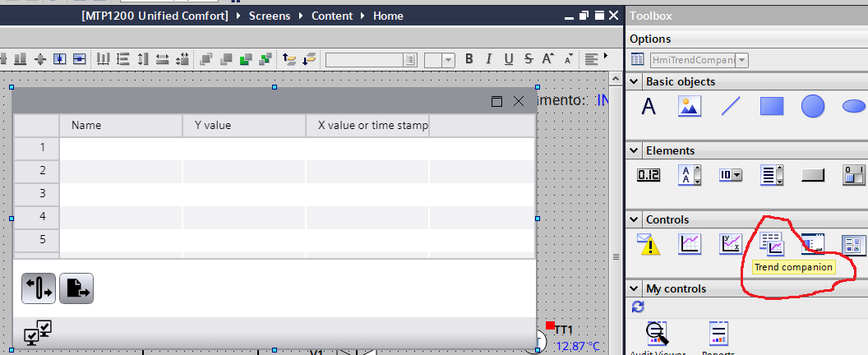Click the green move backward icon
The height and width of the screenshot is (355, 868).
tap(265, 58)
